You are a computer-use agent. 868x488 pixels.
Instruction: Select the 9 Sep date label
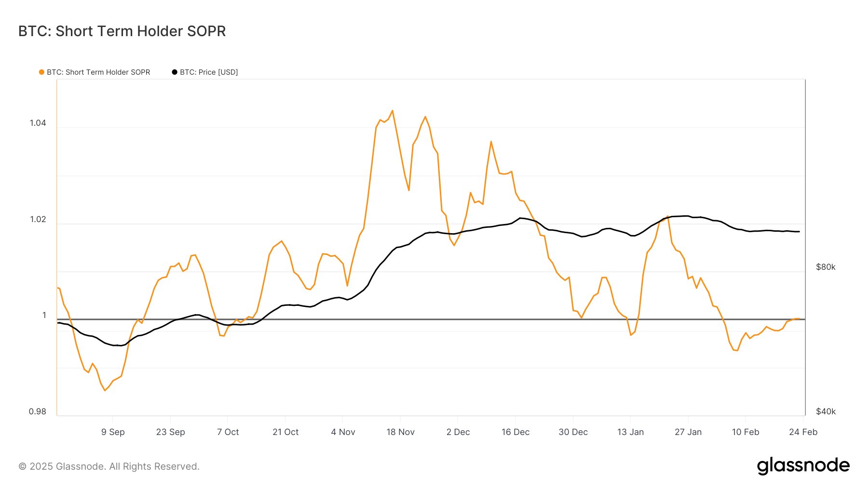113,432
